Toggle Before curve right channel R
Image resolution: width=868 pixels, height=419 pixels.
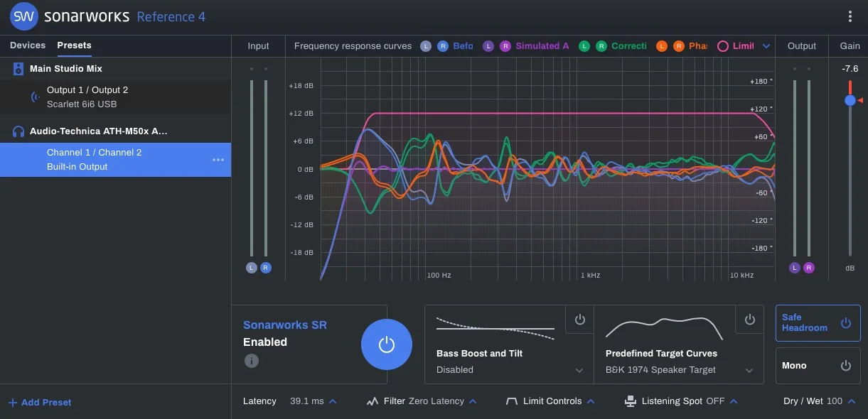click(x=443, y=46)
